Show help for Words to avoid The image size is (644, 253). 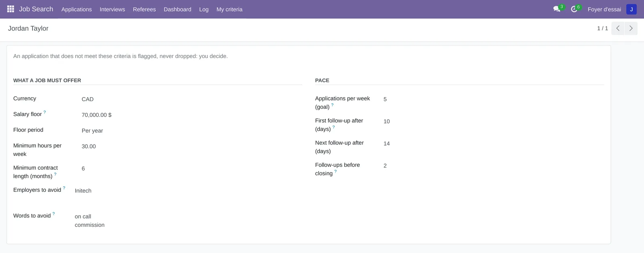coord(54,214)
